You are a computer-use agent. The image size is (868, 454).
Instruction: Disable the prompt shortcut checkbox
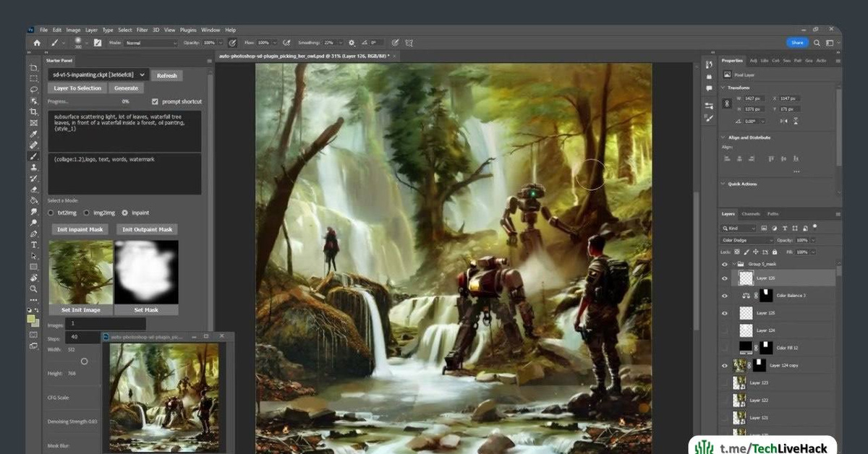click(x=155, y=102)
